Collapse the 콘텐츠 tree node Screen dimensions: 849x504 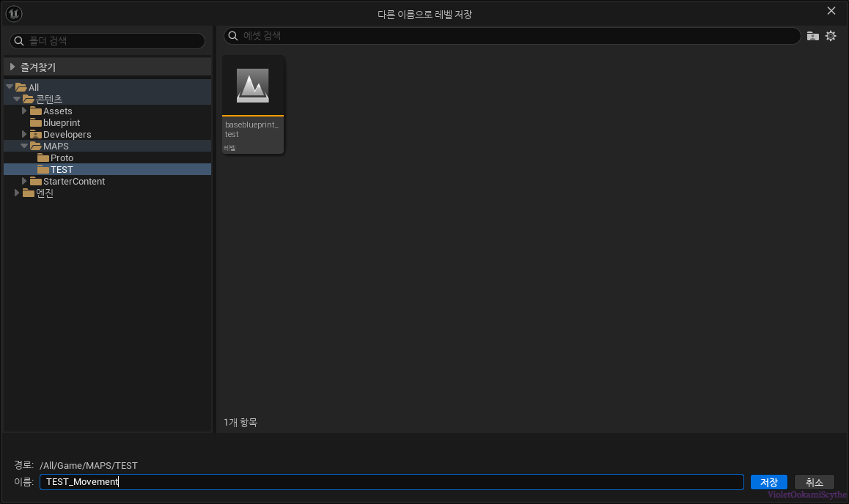click(x=17, y=98)
